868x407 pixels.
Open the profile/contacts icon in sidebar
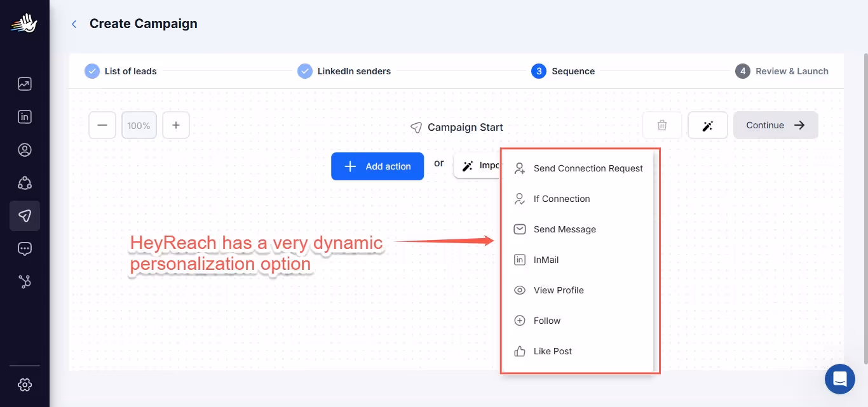click(24, 149)
